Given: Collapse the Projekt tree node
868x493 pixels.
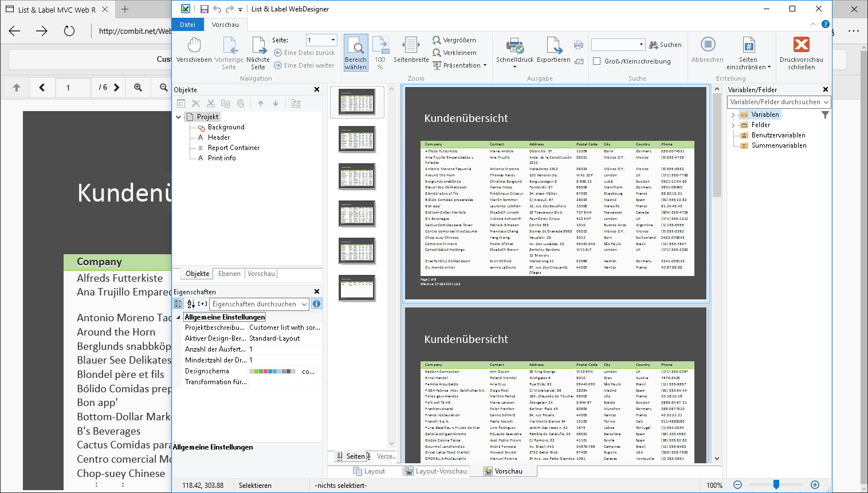Looking at the screenshot, I should click(178, 117).
